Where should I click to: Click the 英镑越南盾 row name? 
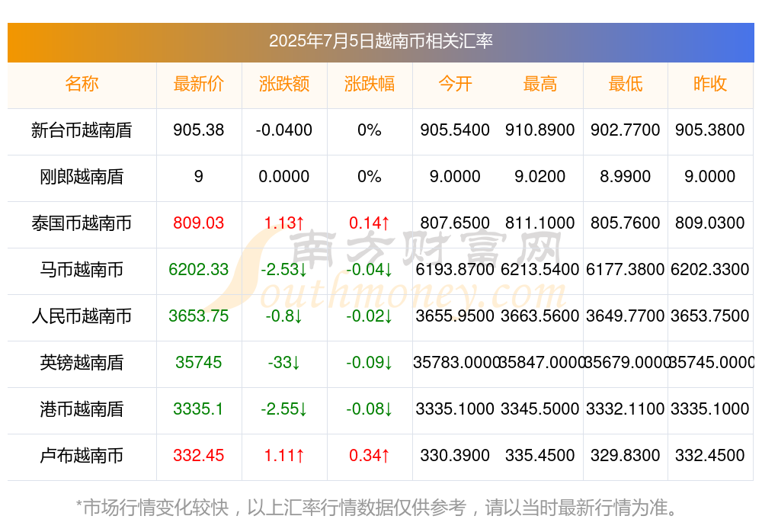[x=82, y=363]
